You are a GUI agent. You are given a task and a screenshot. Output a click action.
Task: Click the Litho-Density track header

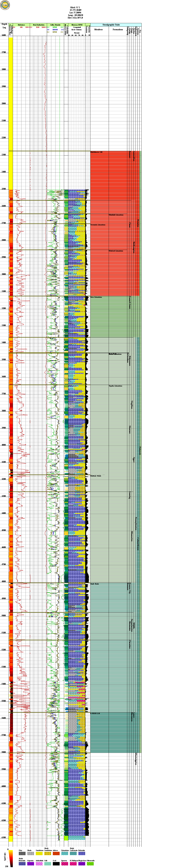point(55,25)
